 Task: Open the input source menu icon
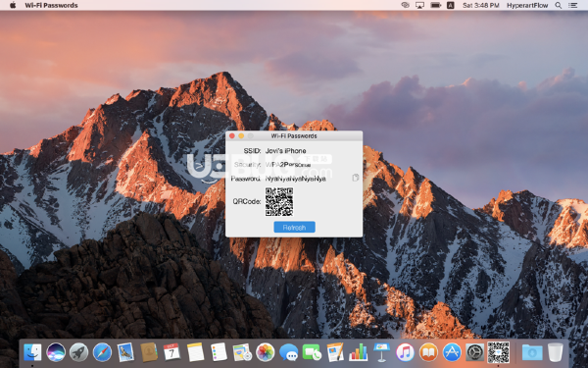point(451,5)
